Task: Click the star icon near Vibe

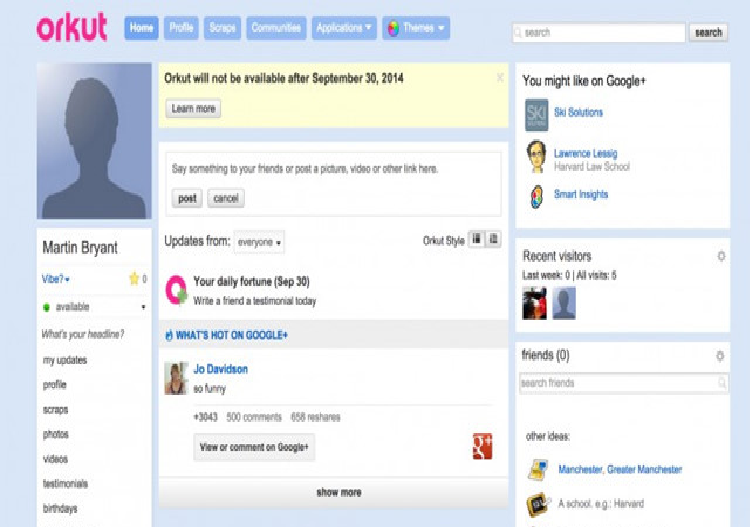Action: [134, 279]
